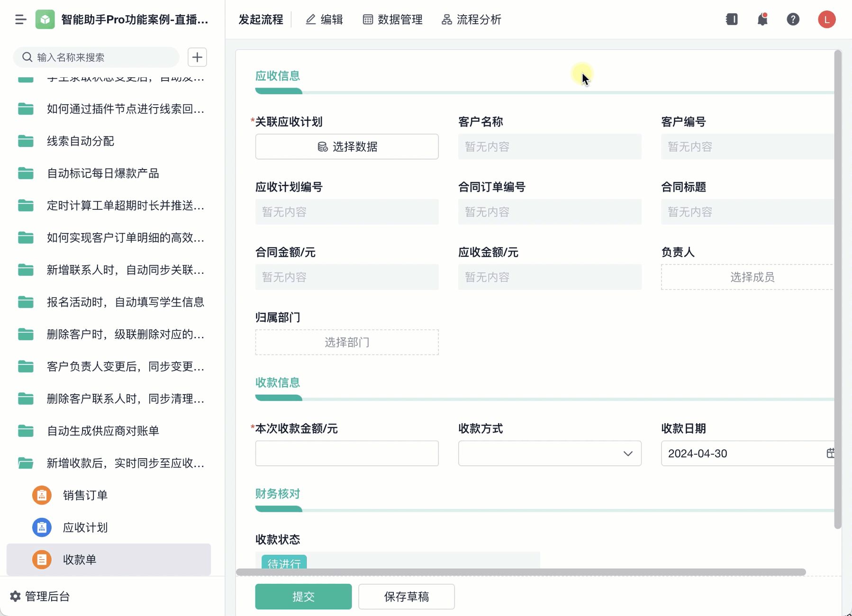Click the 销售订单 orange form icon
The width and height of the screenshot is (852, 616).
click(x=42, y=495)
